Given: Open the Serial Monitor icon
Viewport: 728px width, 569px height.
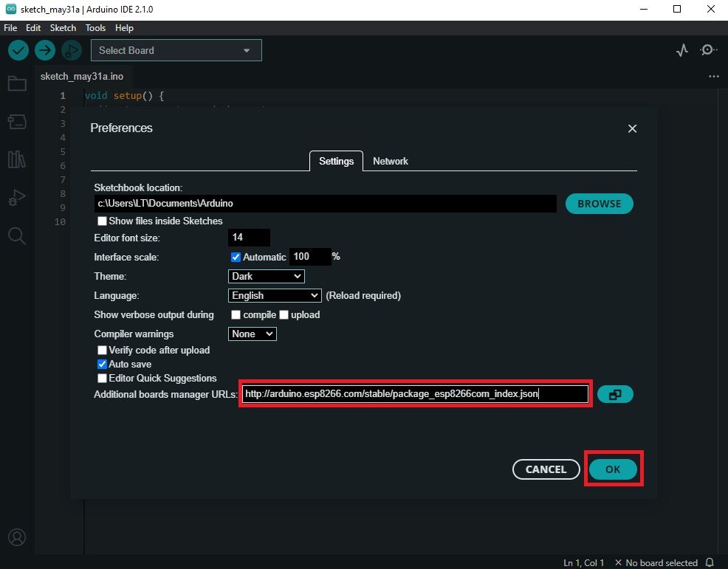Looking at the screenshot, I should click(x=708, y=50).
